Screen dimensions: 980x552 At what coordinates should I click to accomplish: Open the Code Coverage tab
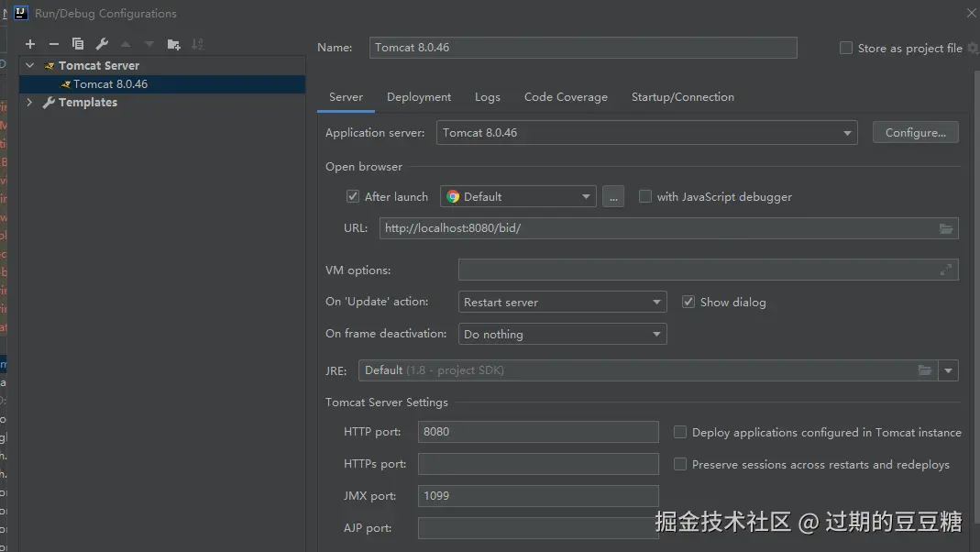(566, 97)
